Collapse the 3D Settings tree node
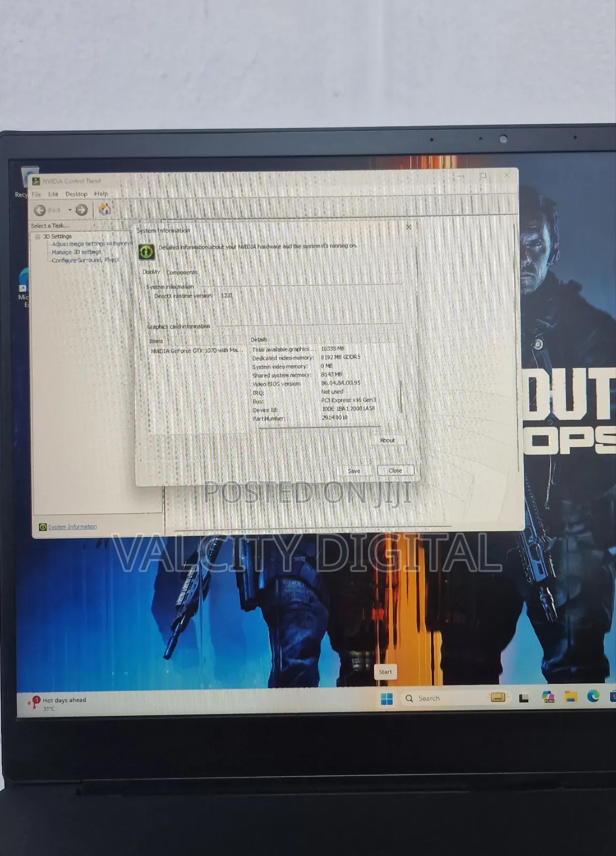Image resolution: width=616 pixels, height=856 pixels. (x=37, y=236)
